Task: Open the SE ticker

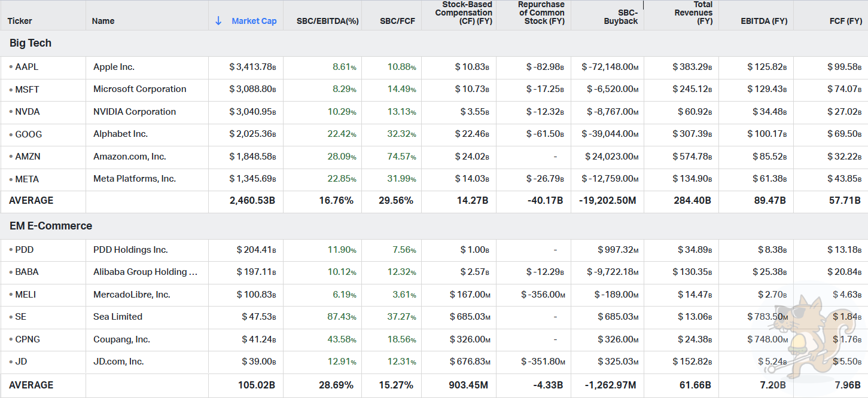Action: tap(21, 317)
